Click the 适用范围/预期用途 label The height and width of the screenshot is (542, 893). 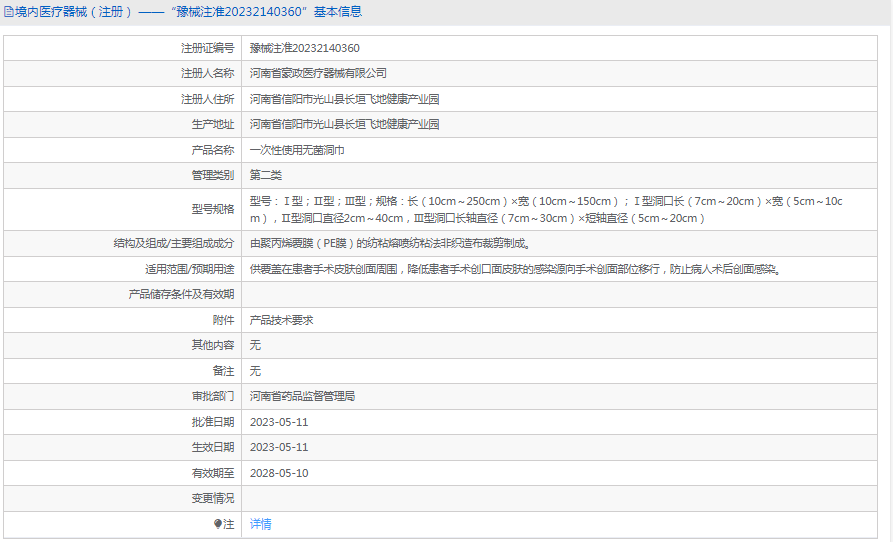[x=190, y=269]
